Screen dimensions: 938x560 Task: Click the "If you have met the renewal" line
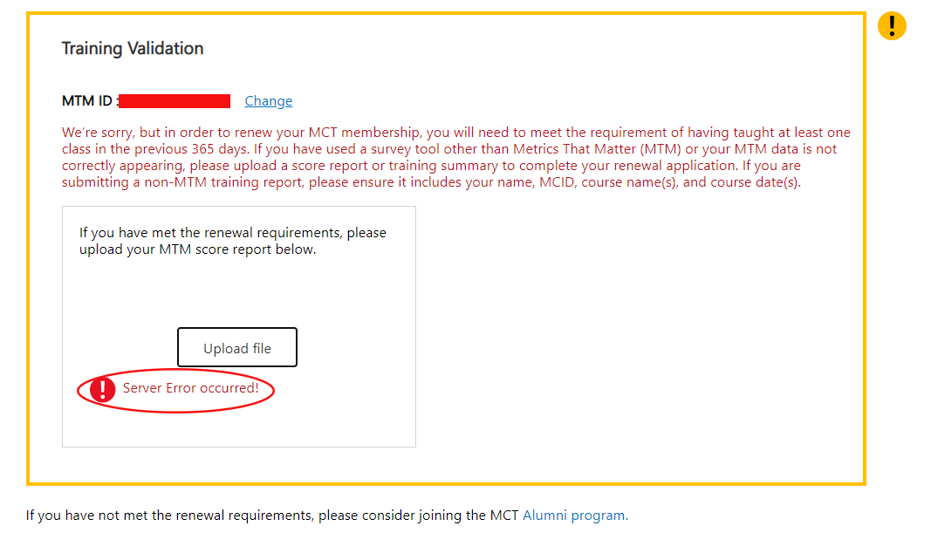coord(233,232)
